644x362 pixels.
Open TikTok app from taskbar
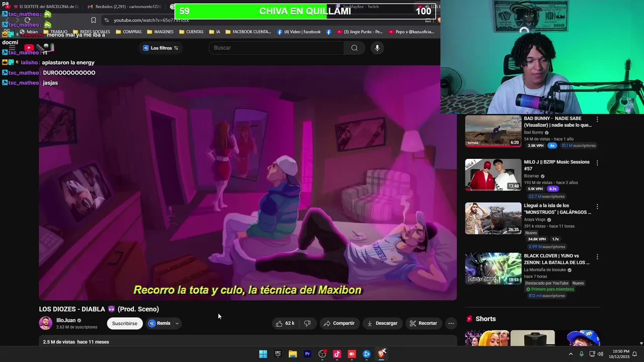coord(337,354)
